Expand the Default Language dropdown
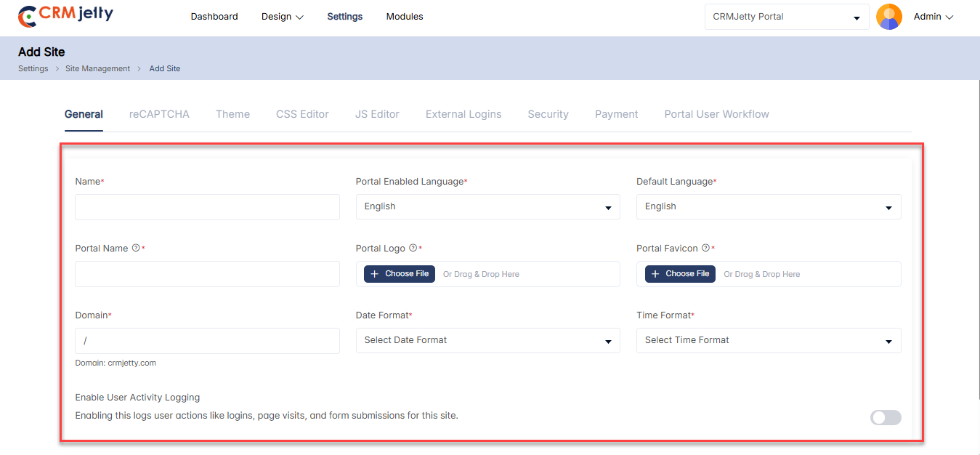 (768, 206)
